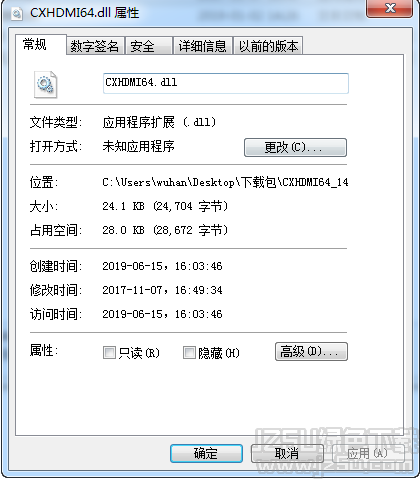Viewport: 420px width, 479px height.
Task: Click the title bar file icon
Action: click(17, 14)
